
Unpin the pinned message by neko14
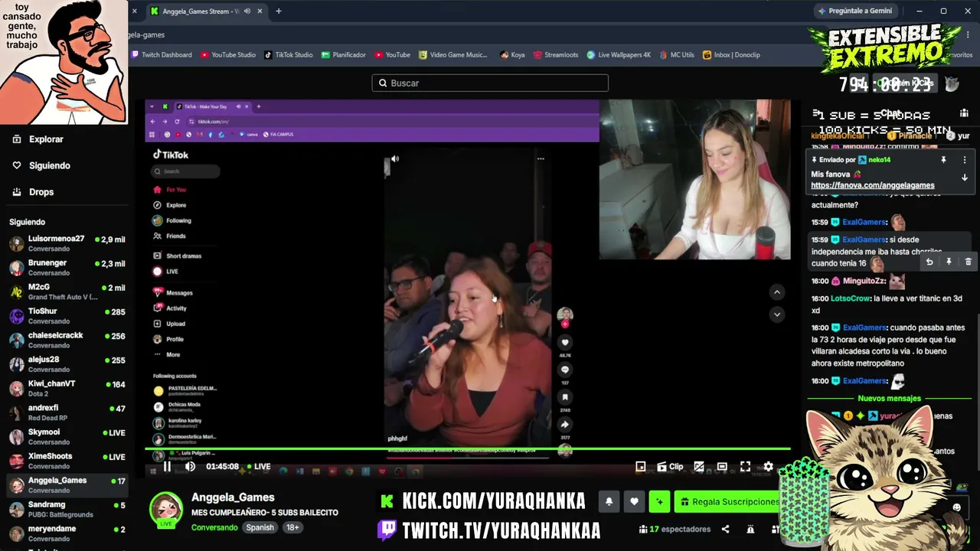pyautogui.click(x=943, y=160)
